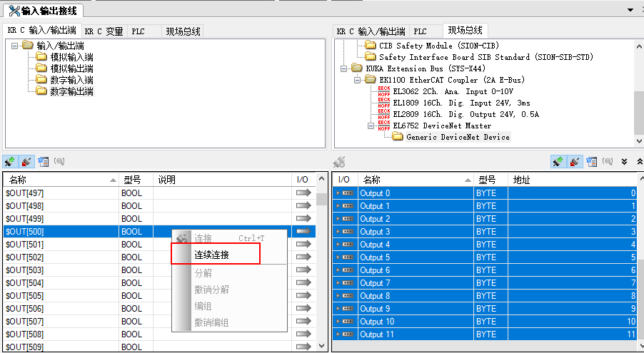
Task: Click the folder icon of CIB Safety Module
Action: [x=371, y=45]
